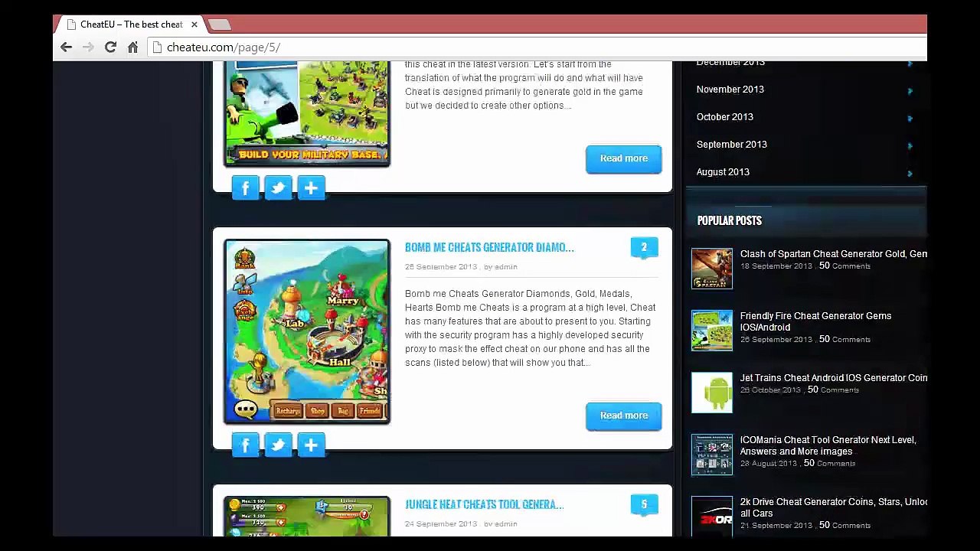Image resolution: width=980 pixels, height=551 pixels.
Task: Share the military base post on Twitter
Action: (278, 187)
